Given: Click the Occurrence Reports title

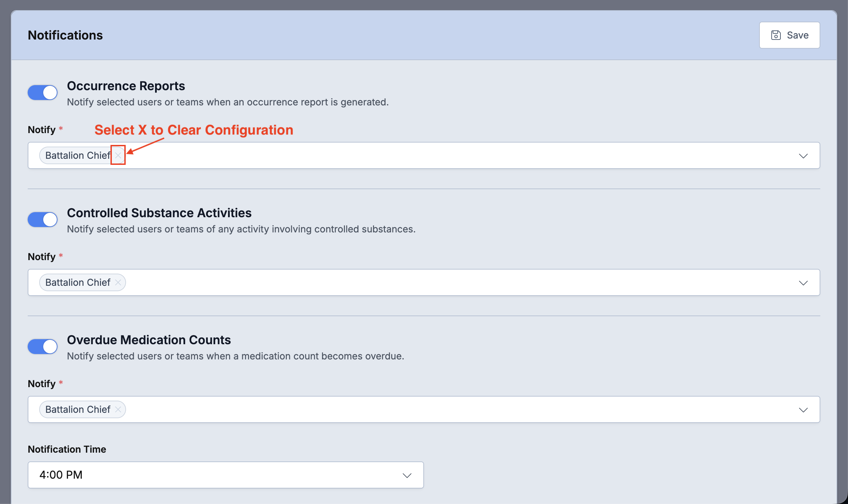Looking at the screenshot, I should pos(126,85).
